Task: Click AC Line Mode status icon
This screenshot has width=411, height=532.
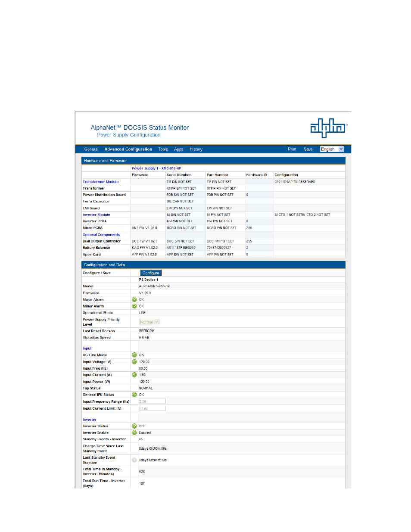Action: (x=134, y=355)
